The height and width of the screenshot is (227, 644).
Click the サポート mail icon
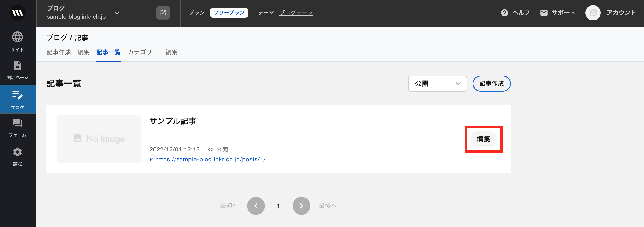coord(544,13)
